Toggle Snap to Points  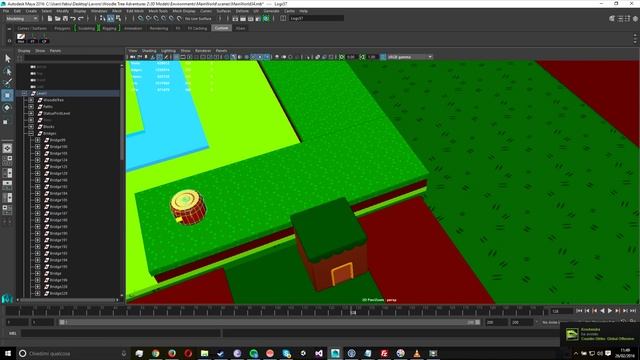pyautogui.click(x=156, y=18)
